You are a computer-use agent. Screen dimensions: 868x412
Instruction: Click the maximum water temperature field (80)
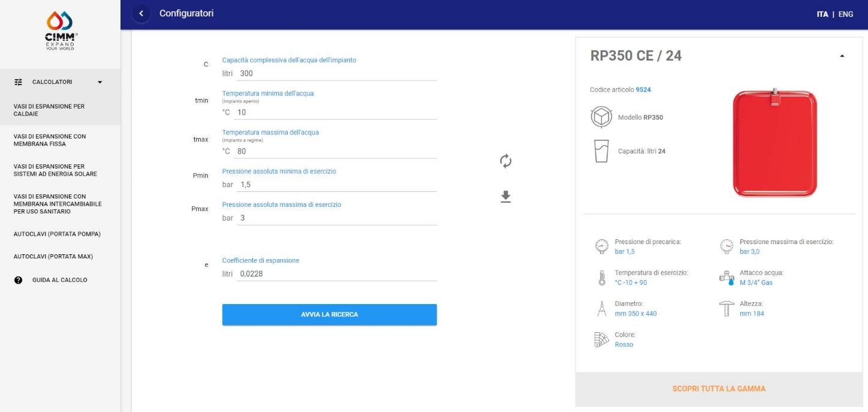click(x=336, y=151)
